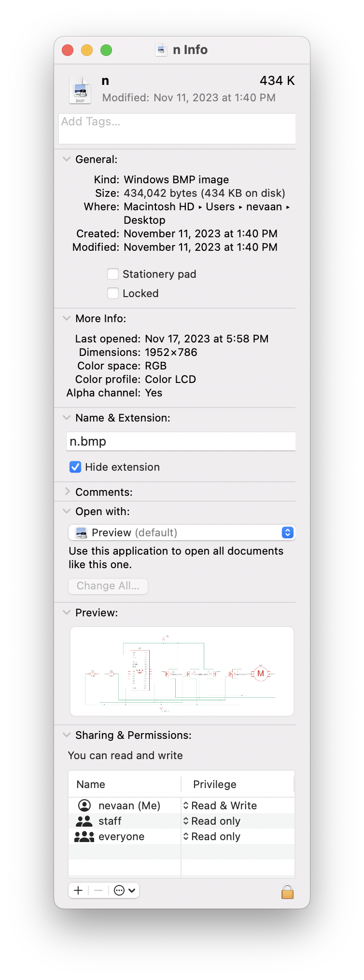Click the remove user minus icon
This screenshot has height=980, width=364.
pyautogui.click(x=98, y=890)
